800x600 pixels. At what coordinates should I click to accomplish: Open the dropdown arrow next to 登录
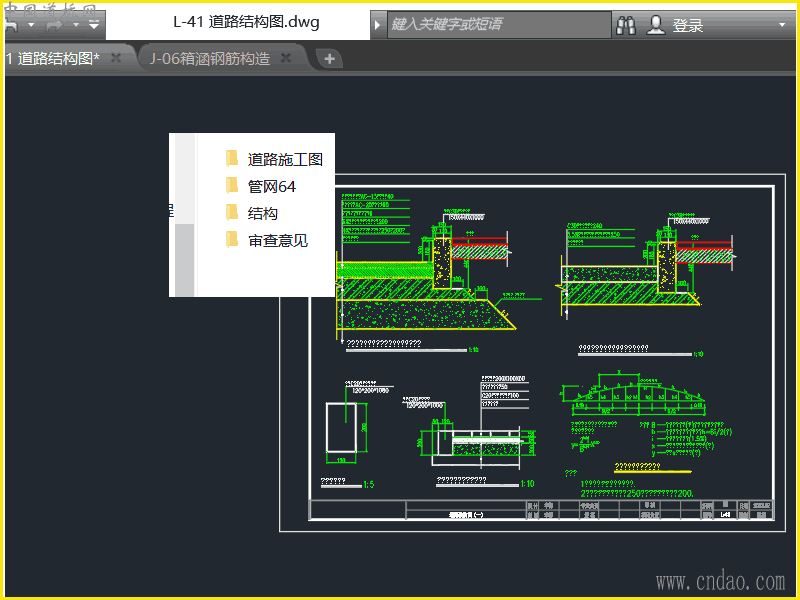tap(782, 24)
